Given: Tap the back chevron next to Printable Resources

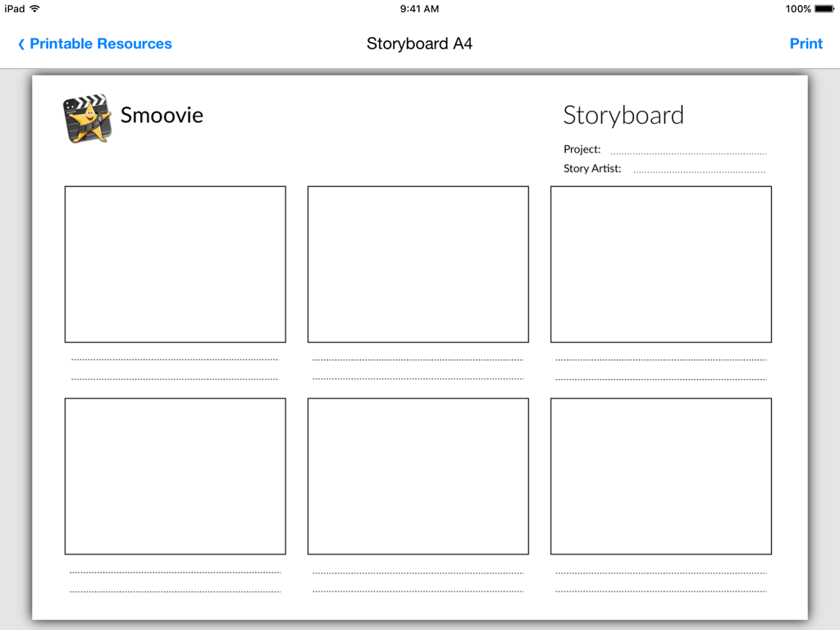Looking at the screenshot, I should point(22,43).
